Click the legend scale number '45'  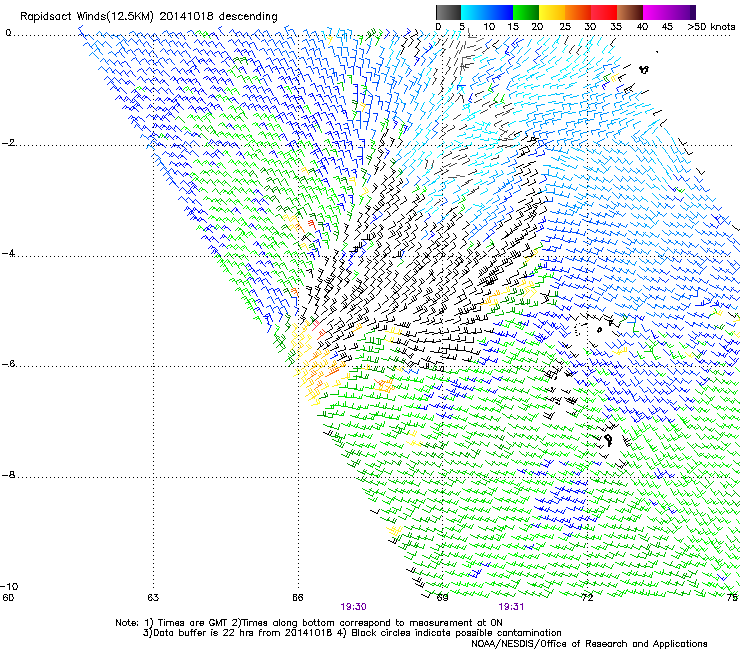pyautogui.click(x=667, y=27)
